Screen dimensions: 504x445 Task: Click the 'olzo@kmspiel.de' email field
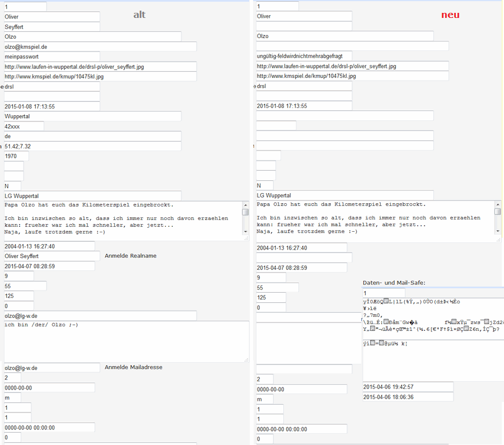click(100, 46)
